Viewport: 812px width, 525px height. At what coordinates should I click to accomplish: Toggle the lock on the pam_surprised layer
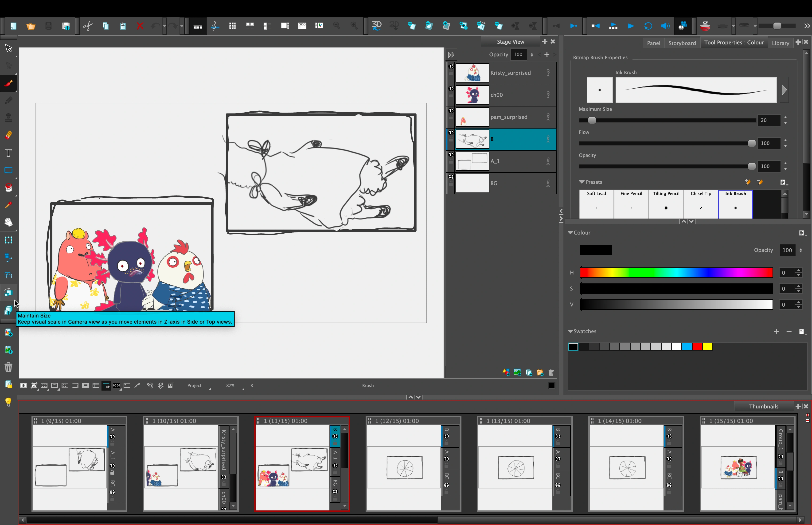pos(451,117)
